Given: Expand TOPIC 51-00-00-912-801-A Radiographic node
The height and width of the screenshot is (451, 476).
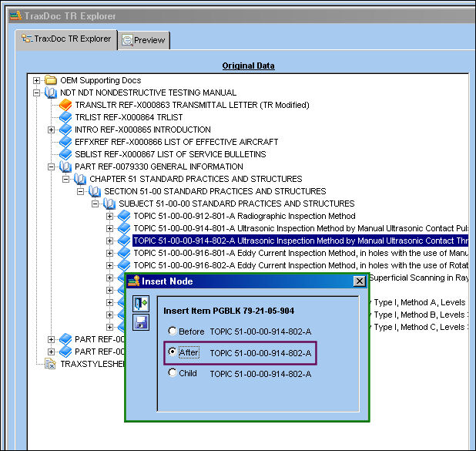Looking at the screenshot, I should pyautogui.click(x=109, y=216).
